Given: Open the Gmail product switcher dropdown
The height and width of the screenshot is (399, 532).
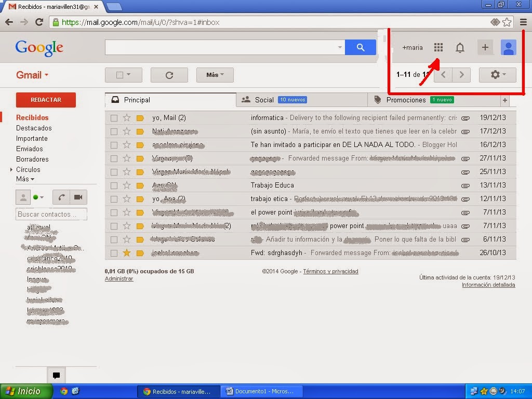Looking at the screenshot, I should 32,75.
